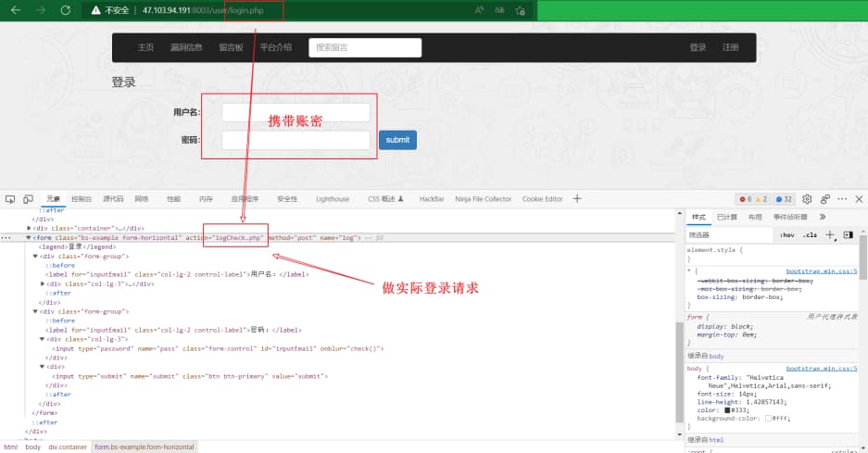This screenshot has height=453, width=868.
Task: Open the 安全性 security tab
Action: [x=287, y=199]
